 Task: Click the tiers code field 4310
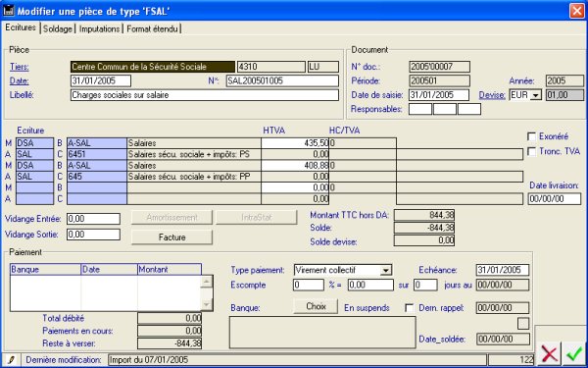271,67
